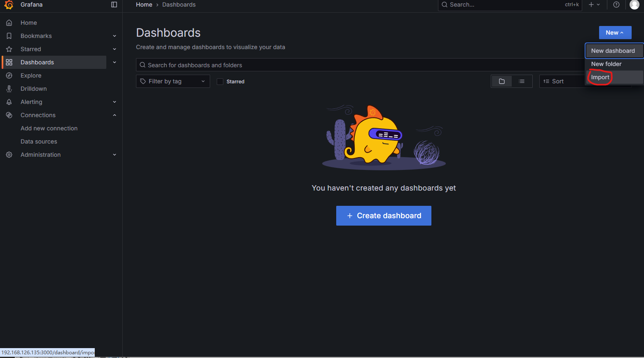Select Import from the New menu
Image resolution: width=644 pixels, height=358 pixels.
coord(600,77)
